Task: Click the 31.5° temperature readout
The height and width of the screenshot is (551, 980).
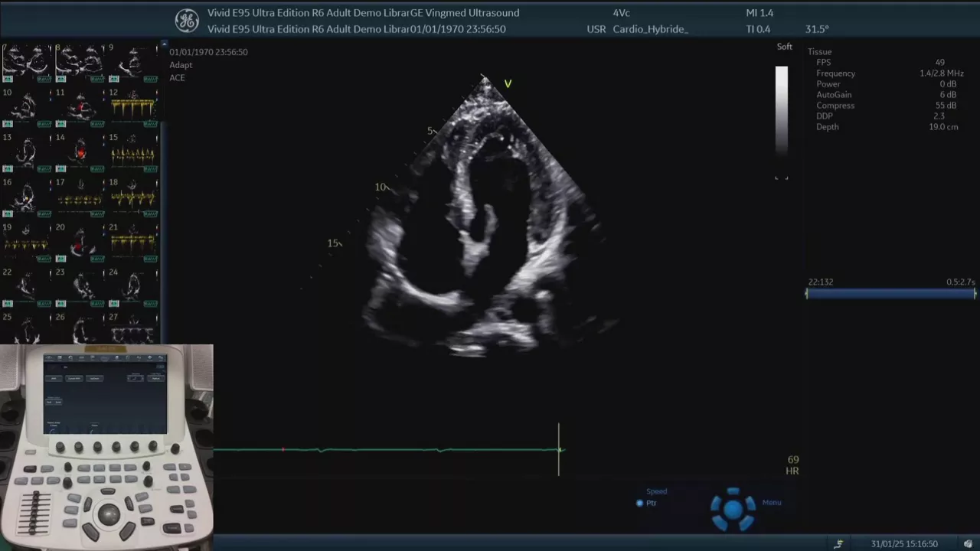Action: [817, 29]
